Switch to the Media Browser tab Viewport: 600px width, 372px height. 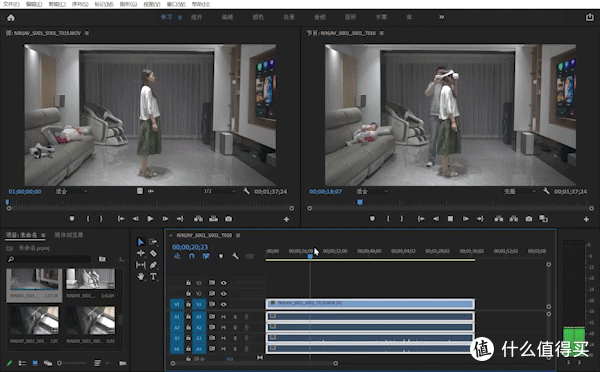click(x=68, y=235)
